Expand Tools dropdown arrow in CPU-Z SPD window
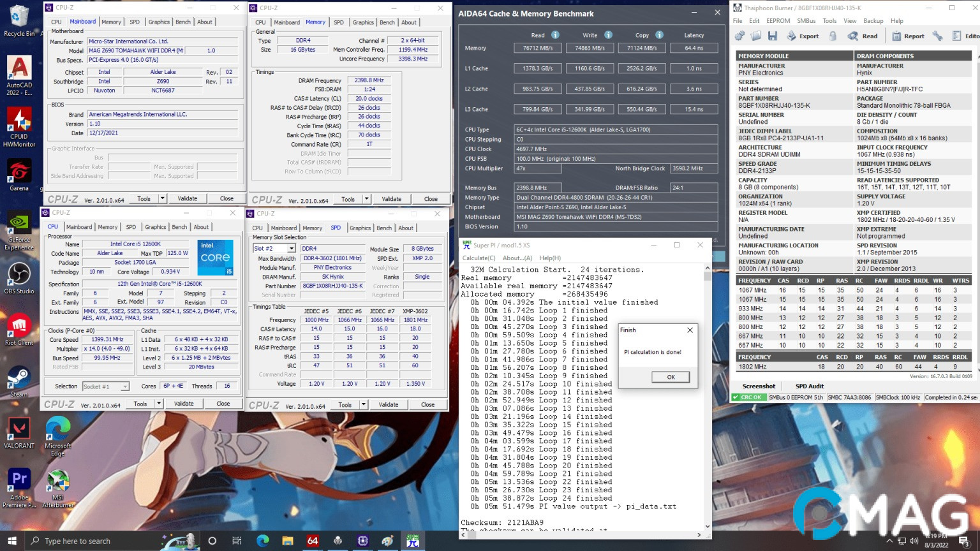This screenshot has height=551, width=980. 364,405
